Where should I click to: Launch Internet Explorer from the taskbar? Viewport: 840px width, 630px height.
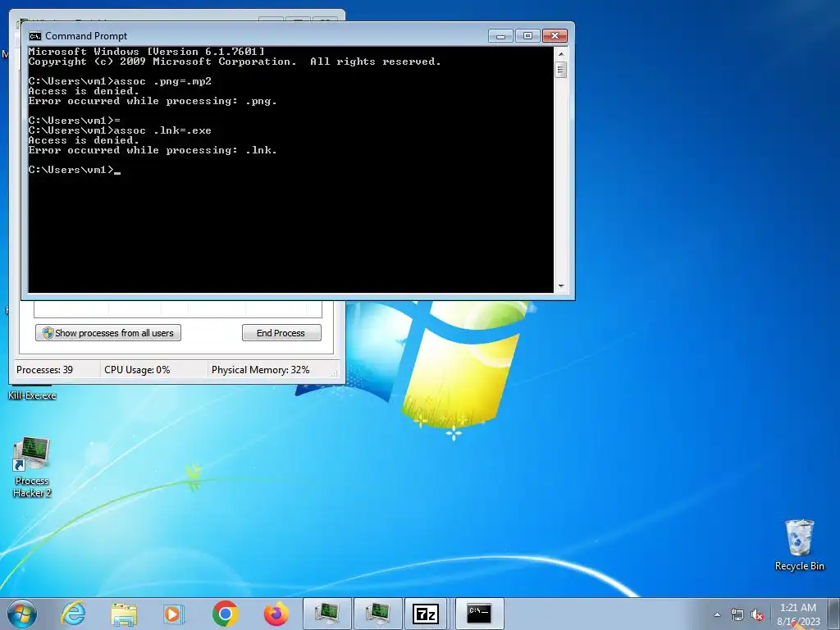73,614
